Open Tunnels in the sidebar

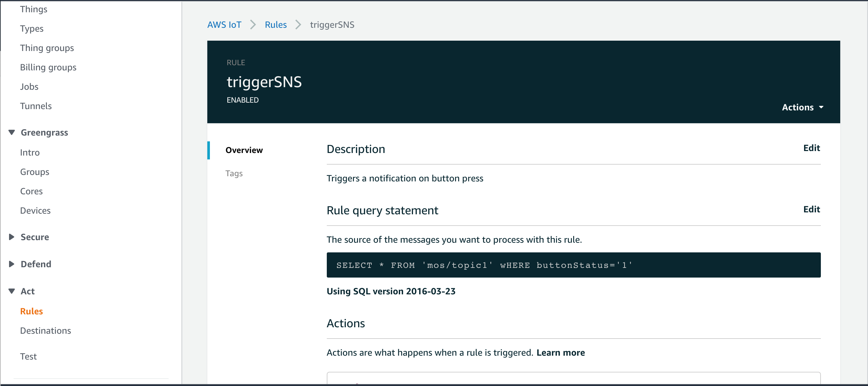tap(36, 106)
